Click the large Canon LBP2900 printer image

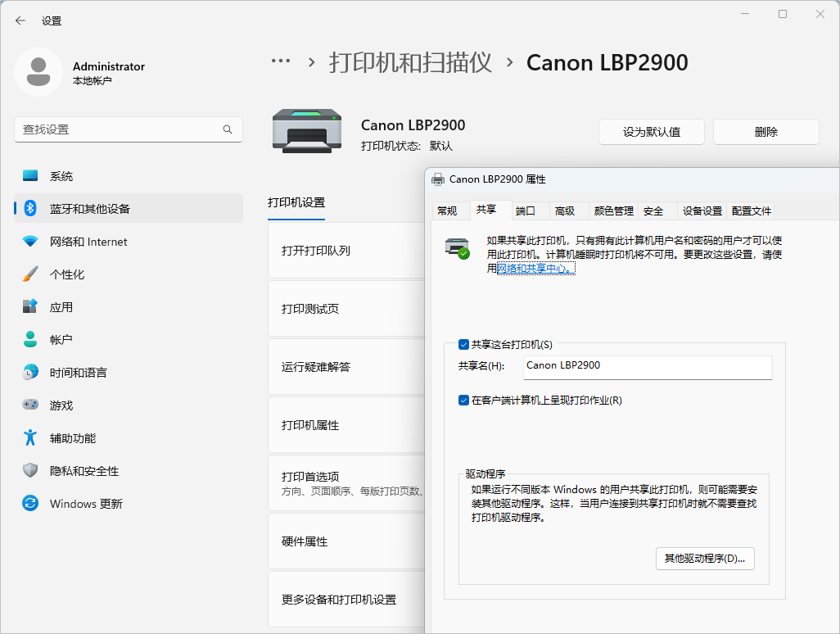click(x=307, y=131)
